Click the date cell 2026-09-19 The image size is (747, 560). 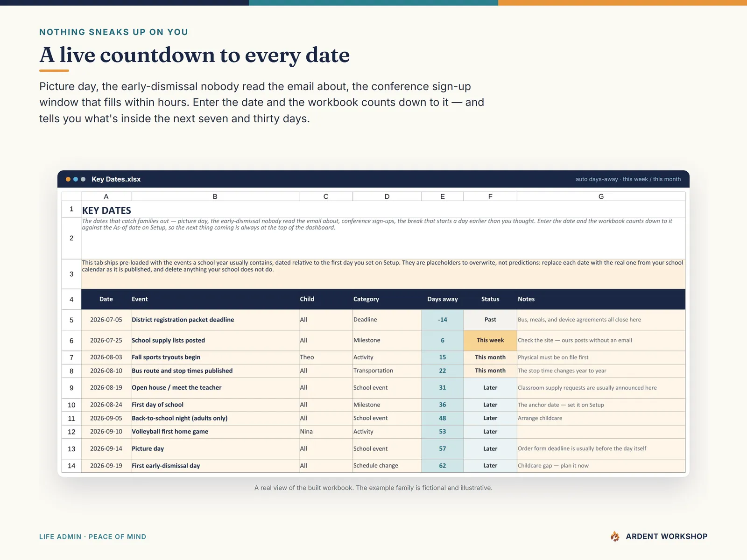click(x=106, y=466)
